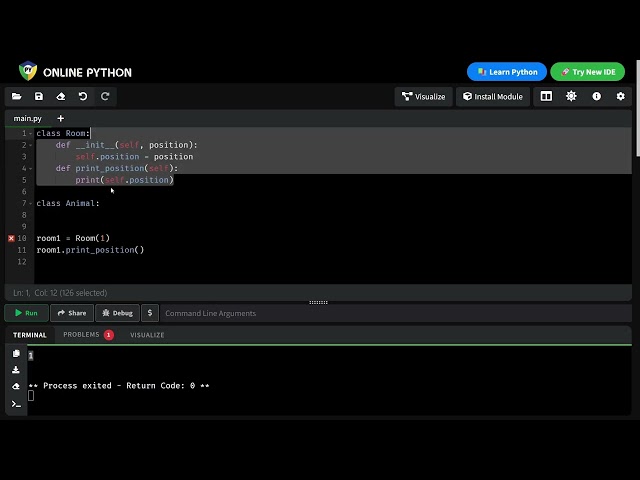Collapse code fold on line 2

[31, 145]
